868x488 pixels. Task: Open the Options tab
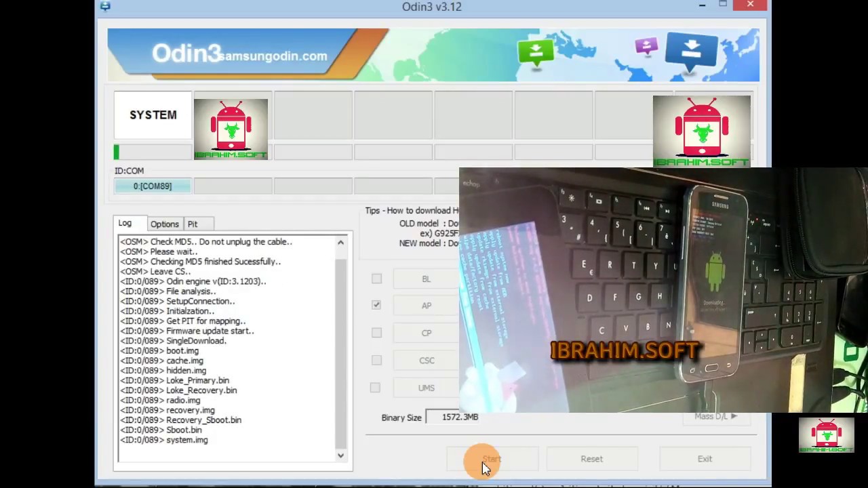[165, 224]
